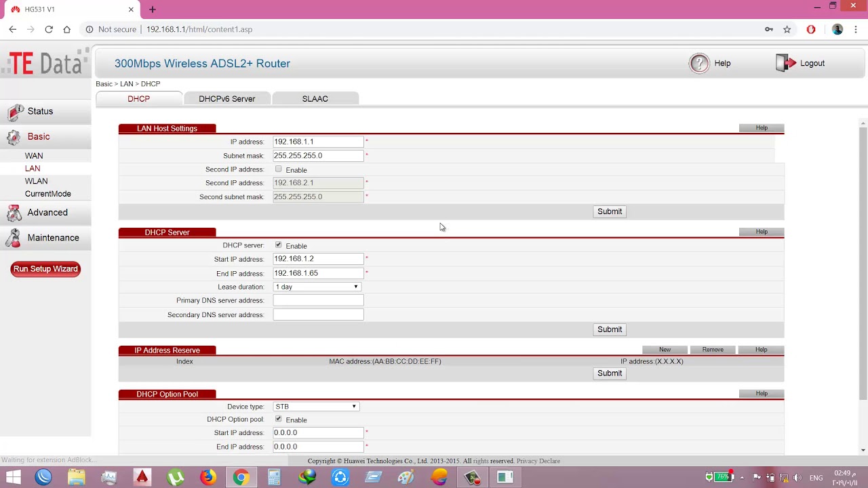This screenshot has height=488, width=868.
Task: Open a new browser tab
Action: point(153,9)
